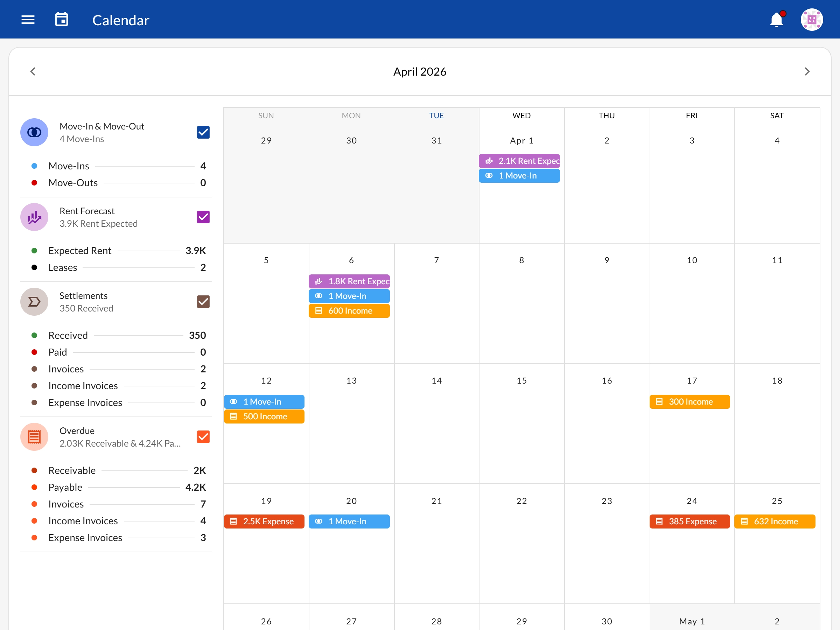Image resolution: width=840 pixels, height=630 pixels.
Task: Open the 1 Move-In event on Apr 1
Action: pos(519,175)
